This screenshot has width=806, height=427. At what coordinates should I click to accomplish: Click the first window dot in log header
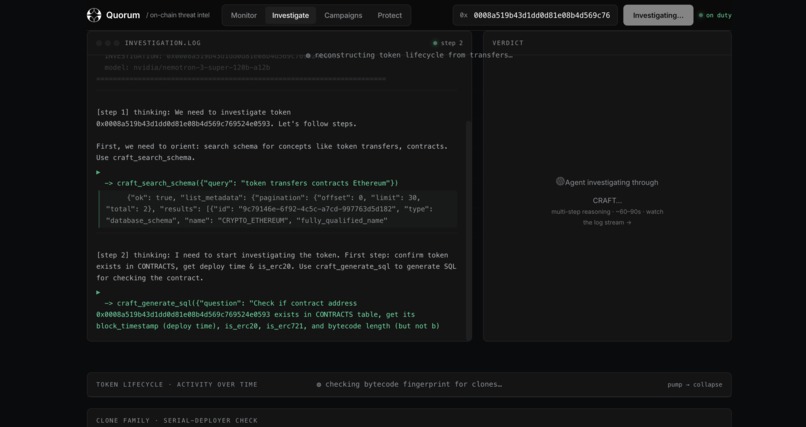point(99,43)
